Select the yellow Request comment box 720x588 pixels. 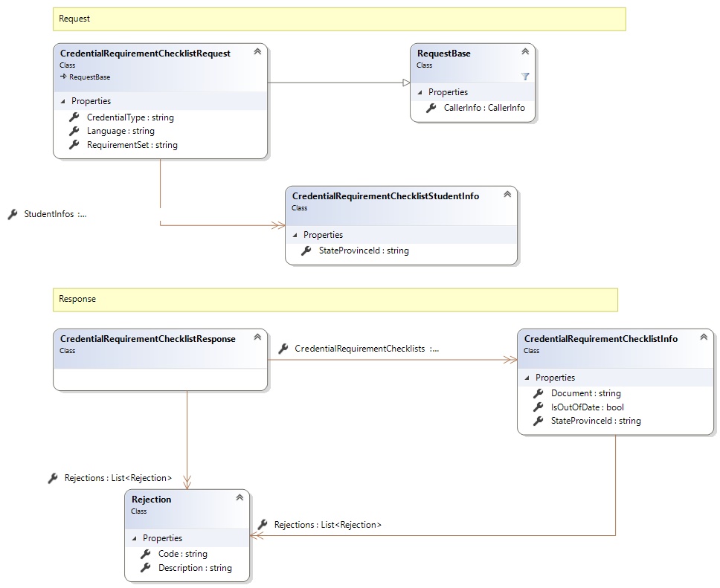338,19
